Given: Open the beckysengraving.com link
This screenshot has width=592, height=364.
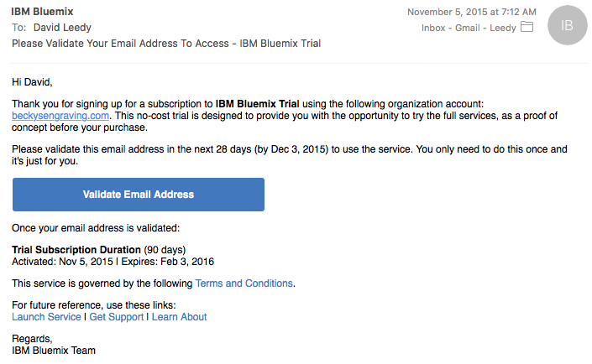Looking at the screenshot, I should coord(60,116).
